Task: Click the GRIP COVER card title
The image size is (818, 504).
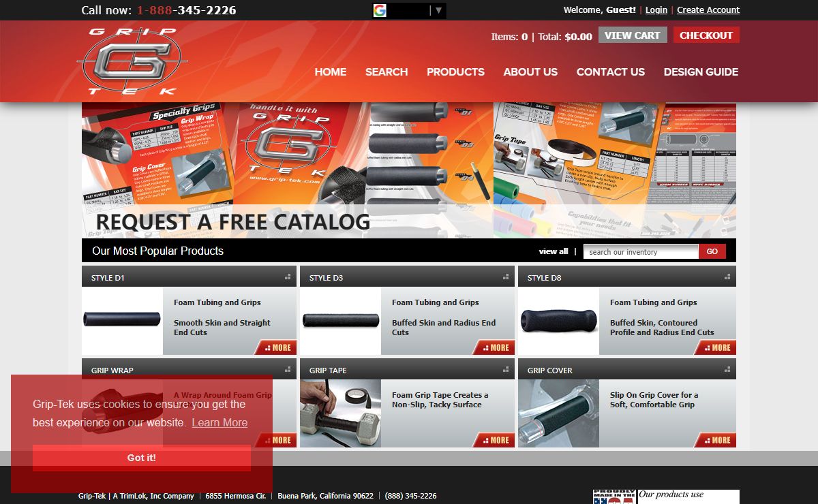Action: coord(550,371)
